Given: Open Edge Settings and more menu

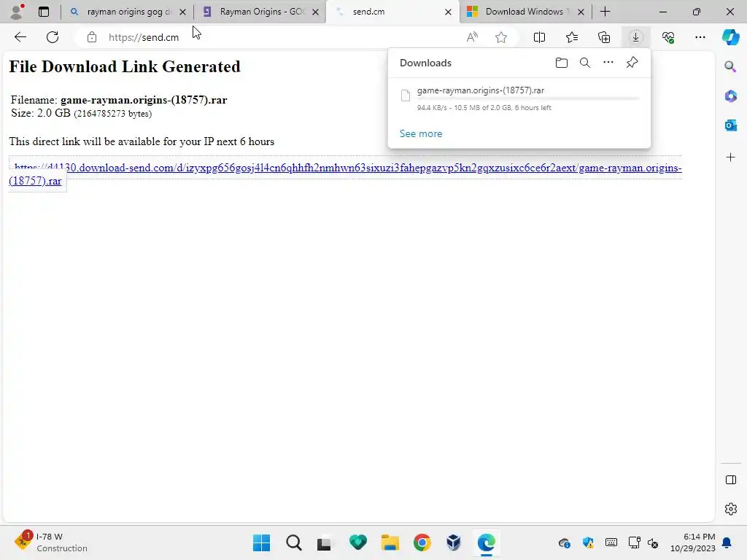Looking at the screenshot, I should pyautogui.click(x=700, y=37).
